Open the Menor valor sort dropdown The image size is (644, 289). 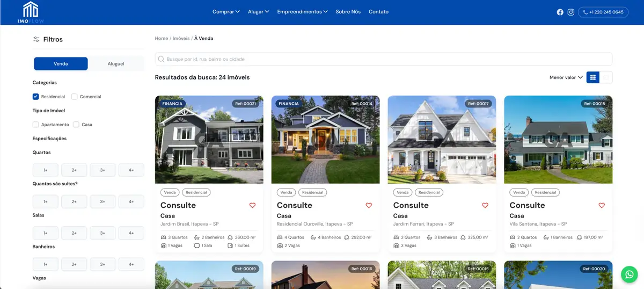[x=566, y=77]
